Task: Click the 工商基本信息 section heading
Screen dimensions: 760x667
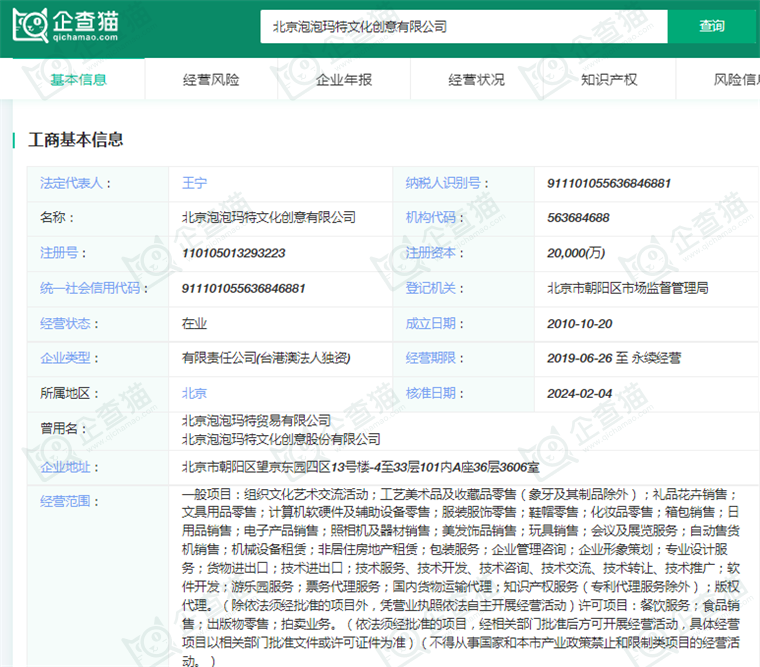Action: [76, 140]
